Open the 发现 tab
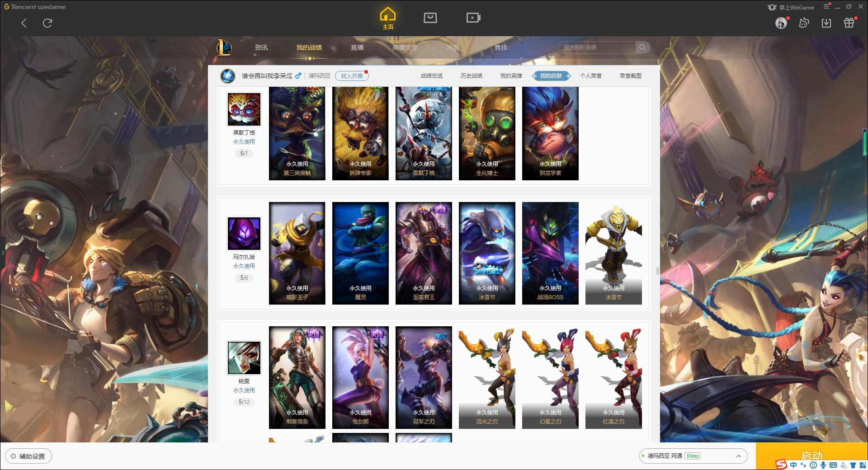This screenshot has width=868, height=470. point(453,47)
